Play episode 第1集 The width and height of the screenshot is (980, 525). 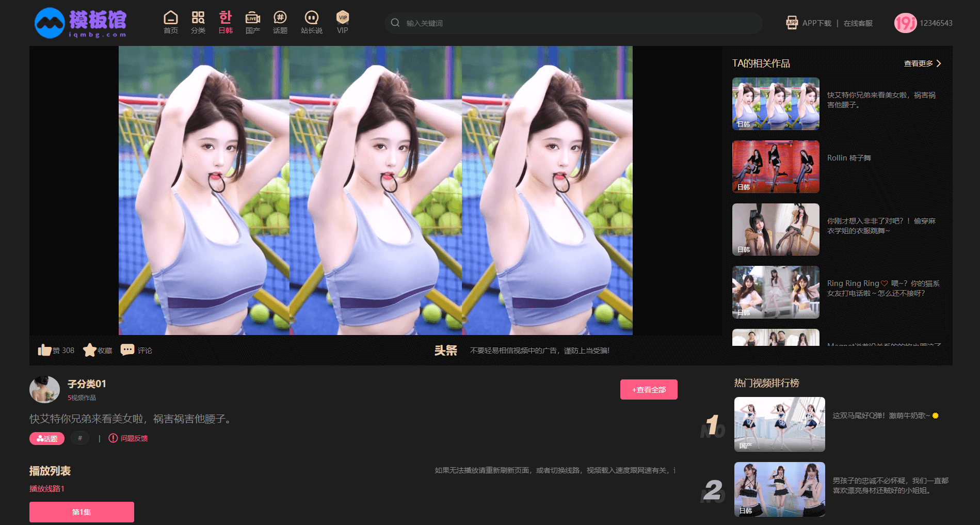82,512
